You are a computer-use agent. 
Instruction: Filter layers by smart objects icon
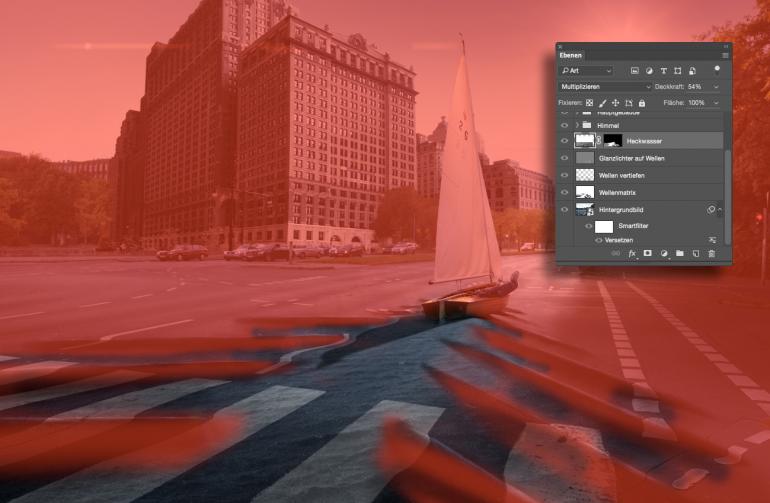tap(692, 71)
